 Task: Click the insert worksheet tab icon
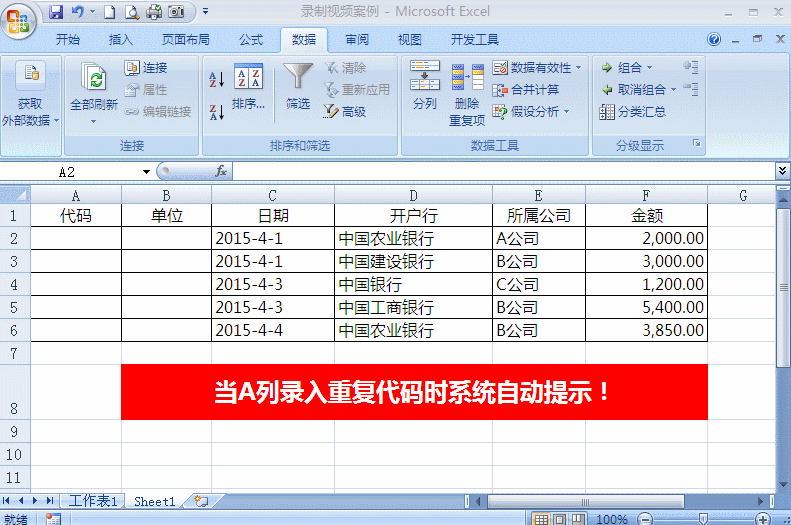click(x=201, y=501)
